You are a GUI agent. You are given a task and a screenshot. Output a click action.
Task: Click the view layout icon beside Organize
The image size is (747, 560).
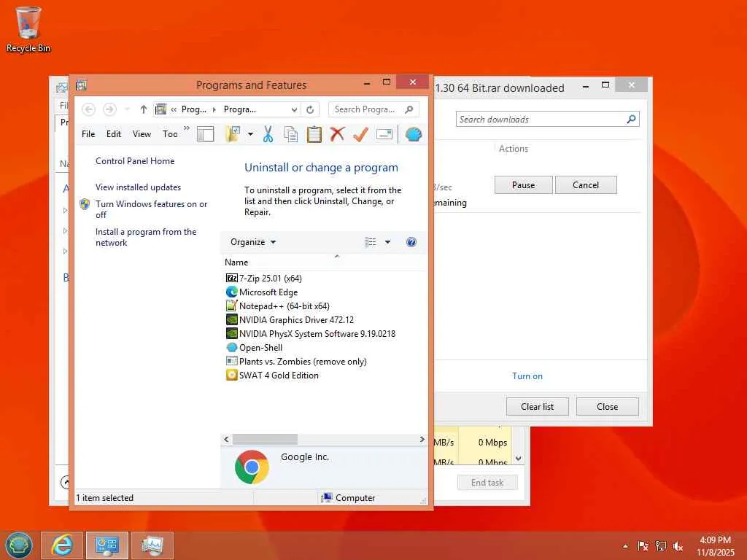click(x=370, y=242)
